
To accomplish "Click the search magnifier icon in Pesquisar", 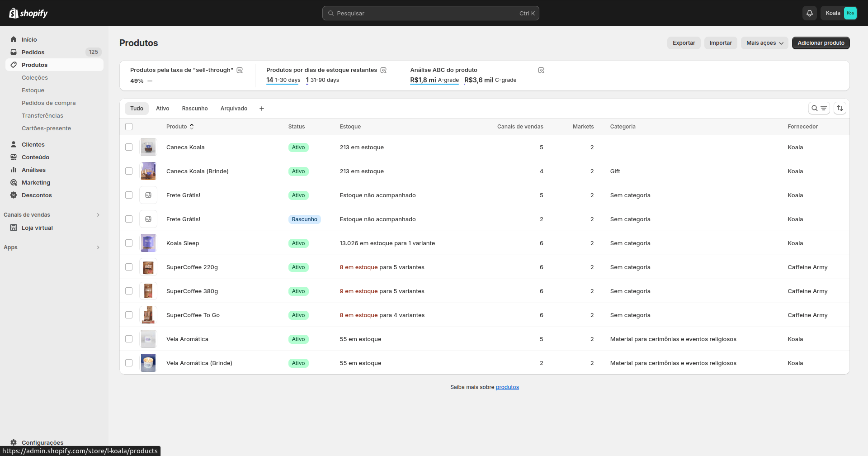I will [x=331, y=13].
